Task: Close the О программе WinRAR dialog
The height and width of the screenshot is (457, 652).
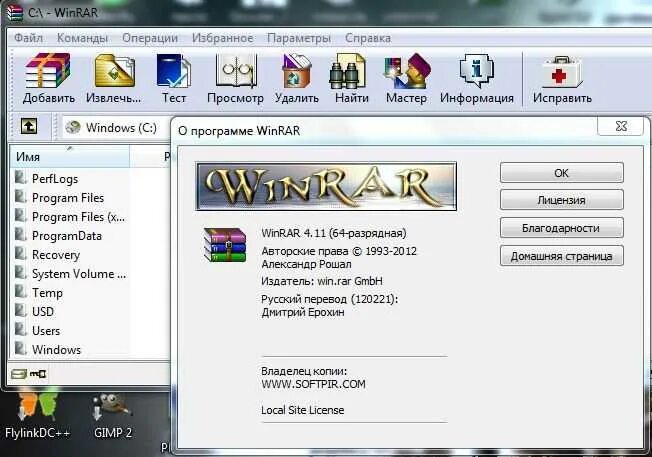Action: pos(621,126)
